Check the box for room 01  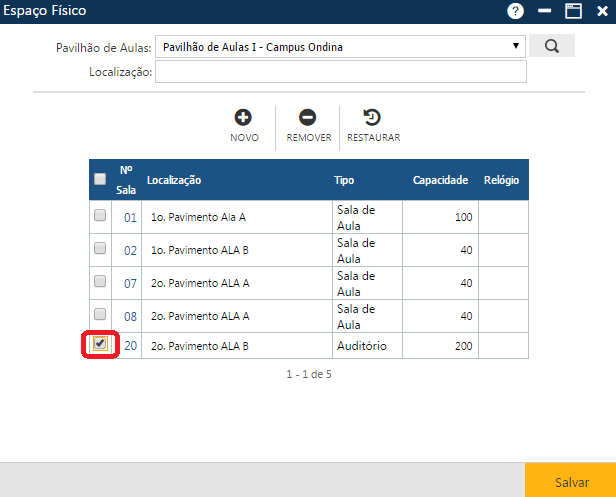100,216
